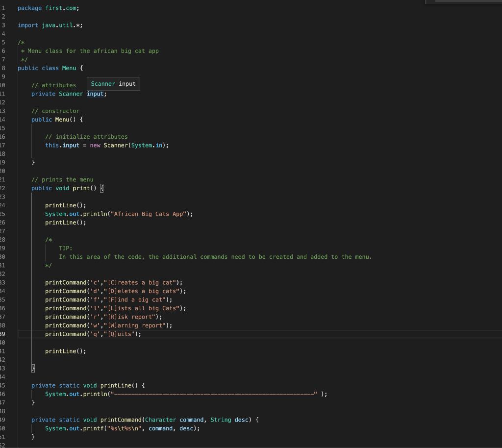Click the "package first.com;" line
The height and width of the screenshot is (448, 502).
tap(49, 8)
